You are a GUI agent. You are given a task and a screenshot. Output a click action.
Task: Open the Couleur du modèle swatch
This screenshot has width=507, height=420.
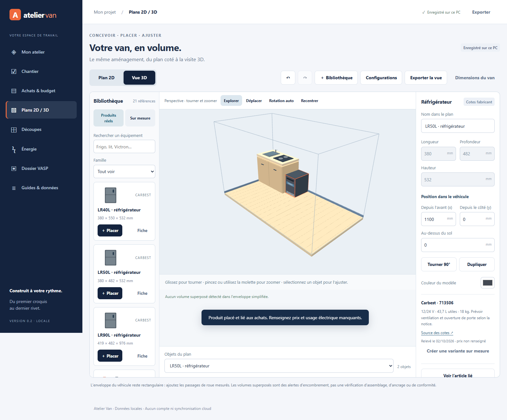pyautogui.click(x=488, y=283)
